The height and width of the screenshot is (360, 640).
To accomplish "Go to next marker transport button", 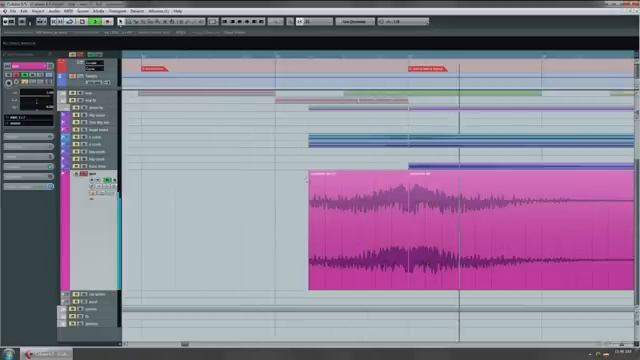I will (x=61, y=22).
